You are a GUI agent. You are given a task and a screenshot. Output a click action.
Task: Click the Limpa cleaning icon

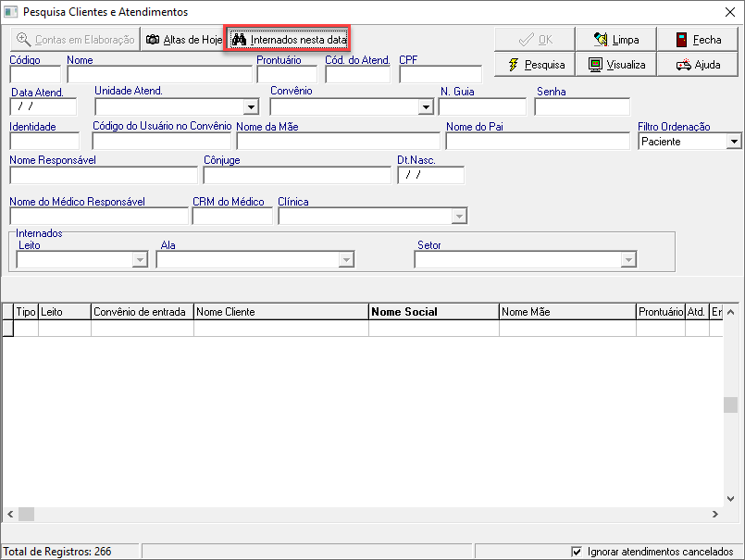(601, 40)
